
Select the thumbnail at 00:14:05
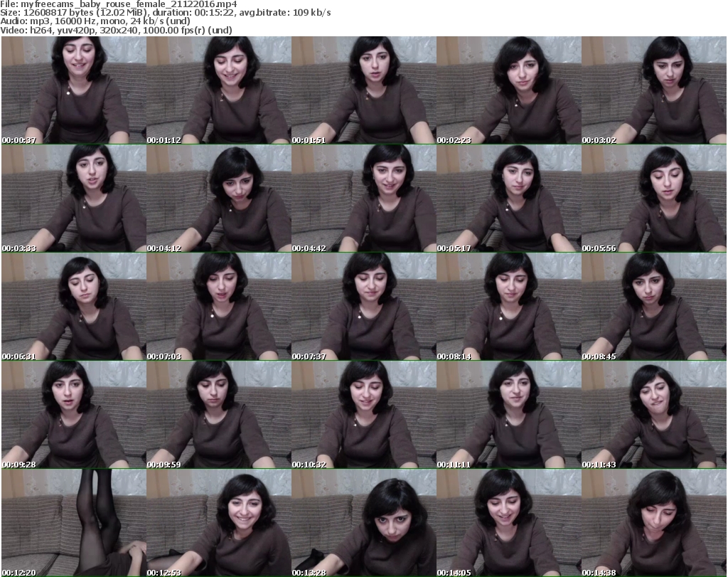coord(509,523)
